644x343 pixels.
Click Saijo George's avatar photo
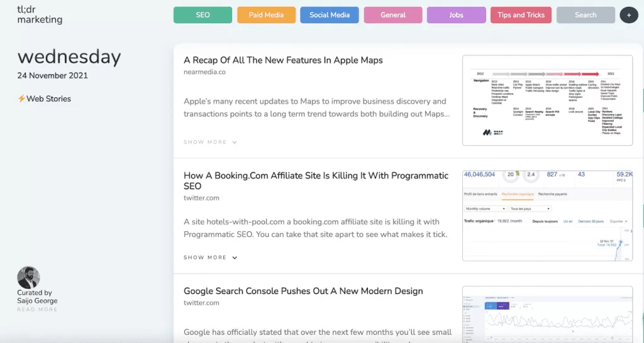pos(28,278)
